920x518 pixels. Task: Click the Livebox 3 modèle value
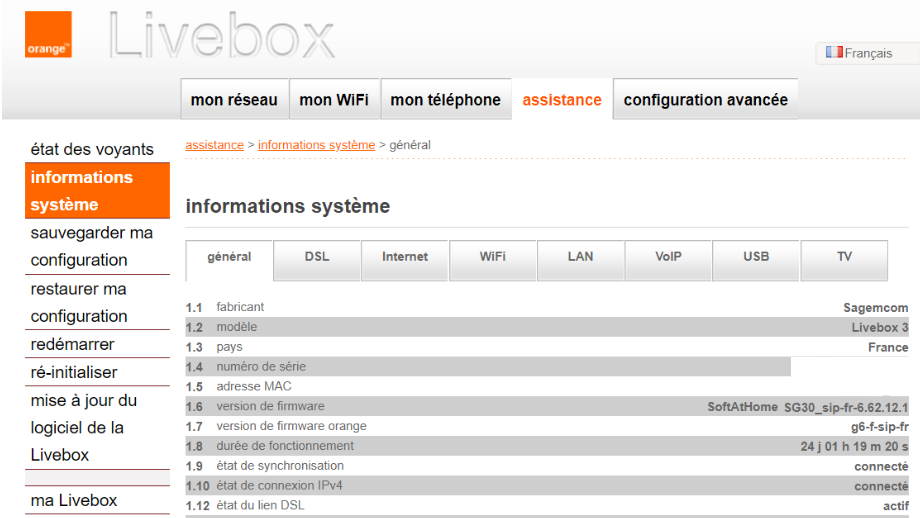(x=880, y=327)
